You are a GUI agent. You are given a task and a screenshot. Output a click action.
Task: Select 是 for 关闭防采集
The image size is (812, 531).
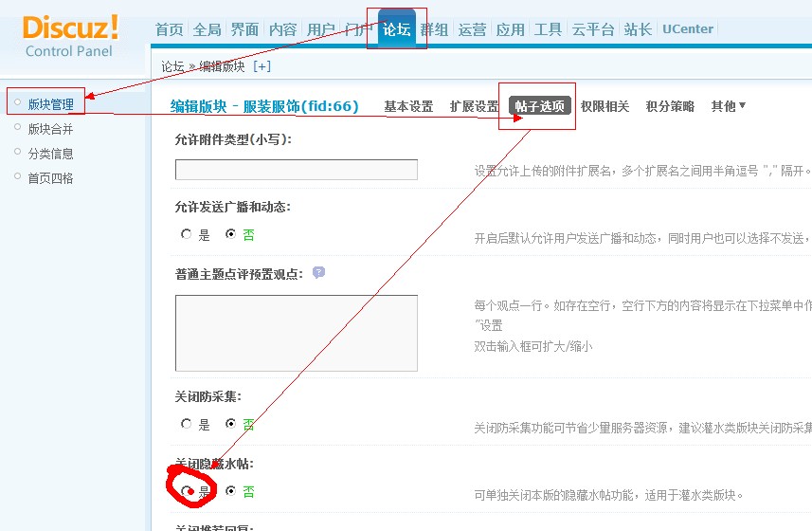click(x=186, y=424)
